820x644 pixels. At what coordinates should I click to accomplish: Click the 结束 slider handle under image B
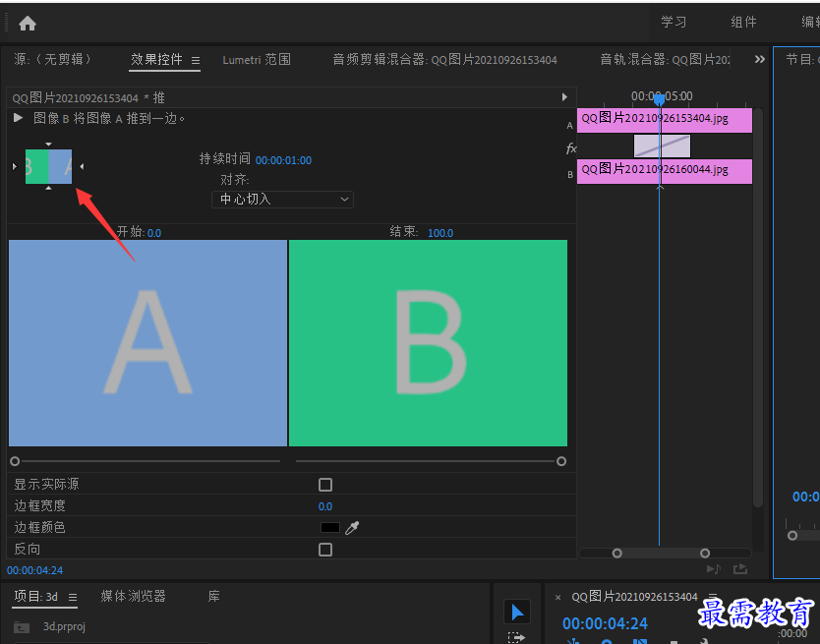pyautogui.click(x=561, y=461)
